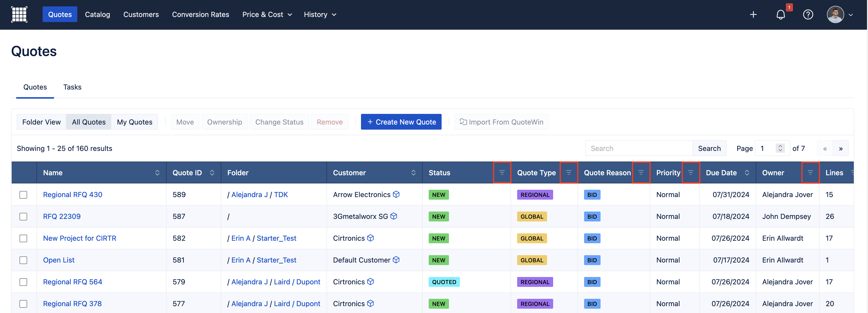Click the Change Status button
The width and height of the screenshot is (868, 313).
tap(279, 122)
